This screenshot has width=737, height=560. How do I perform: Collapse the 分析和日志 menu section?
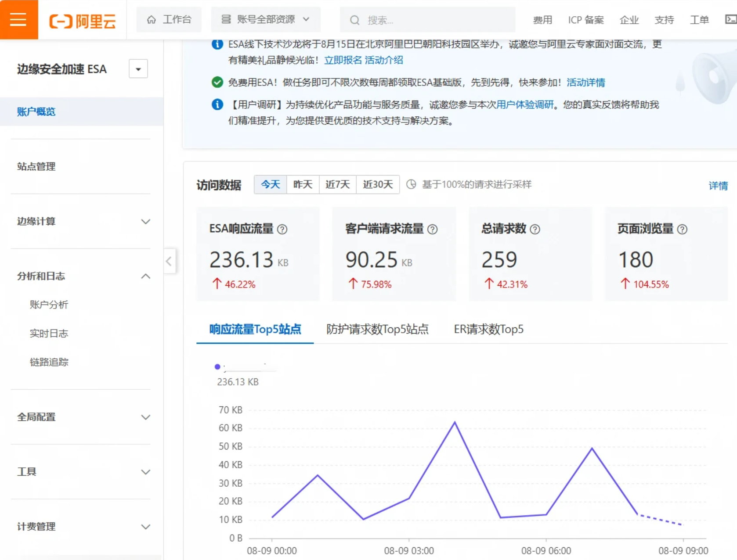(146, 276)
